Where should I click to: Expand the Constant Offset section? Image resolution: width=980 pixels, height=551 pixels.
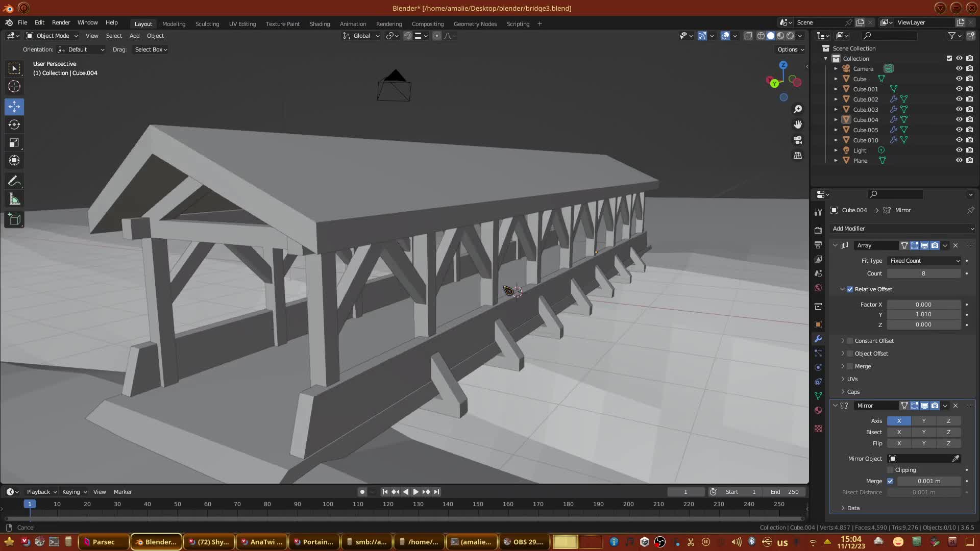click(843, 341)
